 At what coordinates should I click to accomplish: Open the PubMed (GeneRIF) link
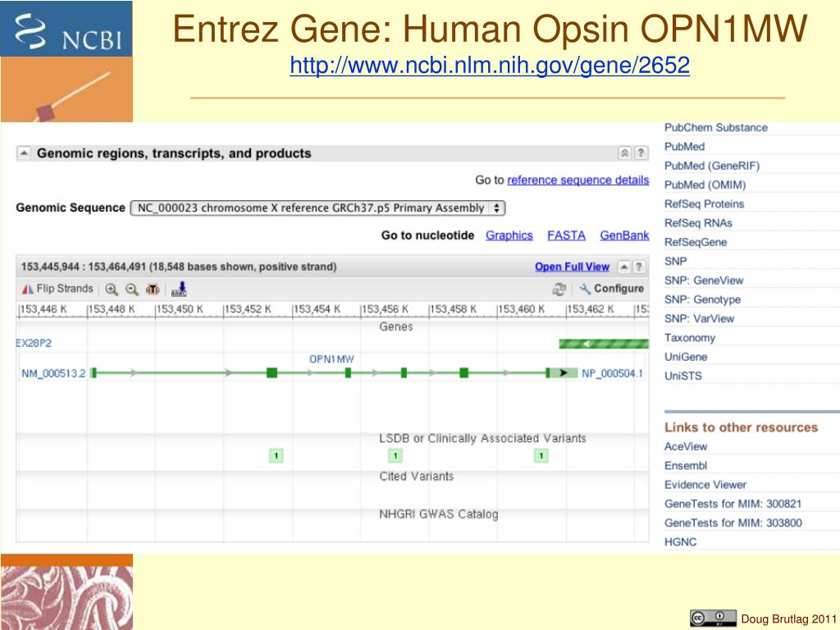712,166
